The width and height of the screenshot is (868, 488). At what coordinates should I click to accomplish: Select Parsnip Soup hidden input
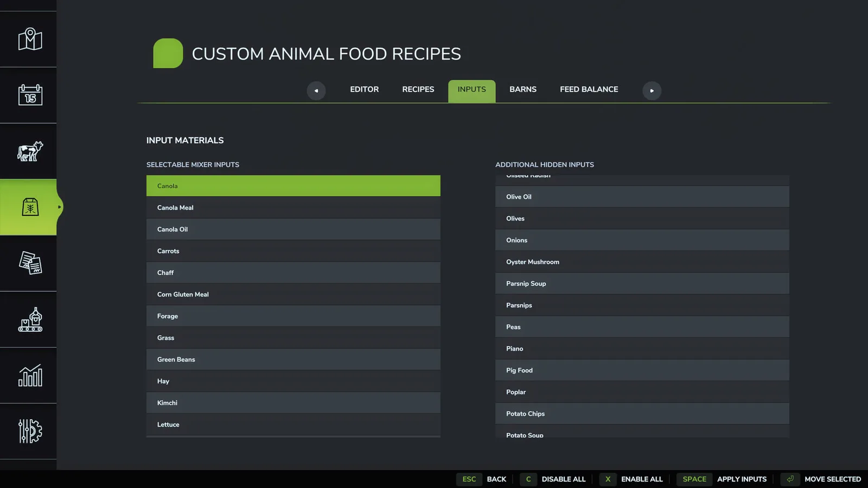[x=642, y=284]
